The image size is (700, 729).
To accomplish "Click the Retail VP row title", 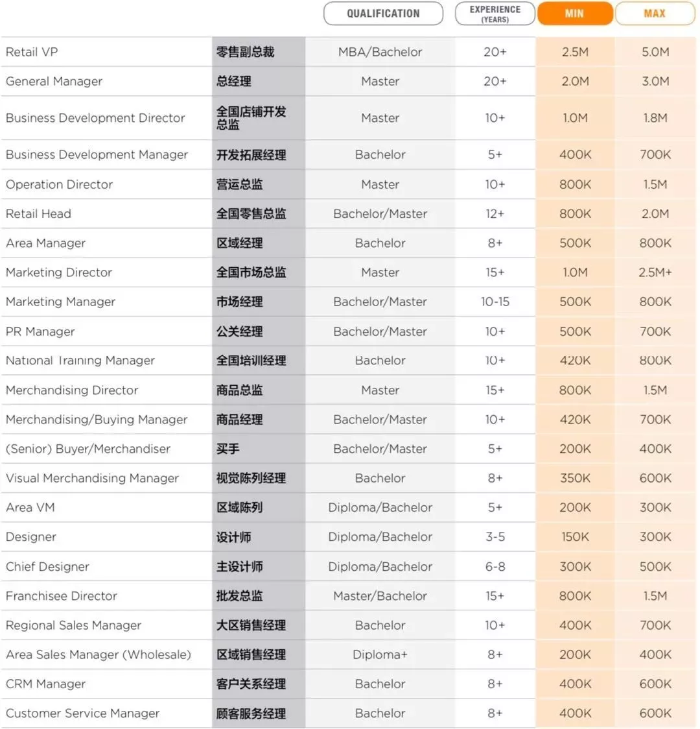I will [32, 52].
